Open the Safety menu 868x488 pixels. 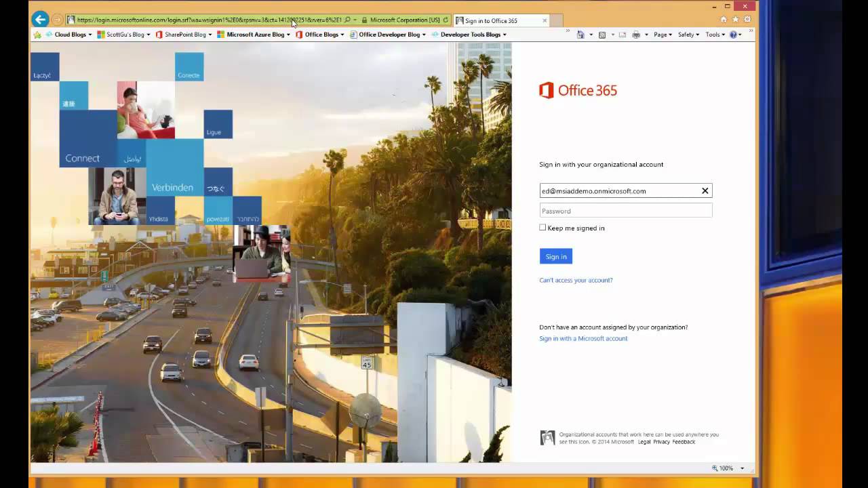click(689, 35)
